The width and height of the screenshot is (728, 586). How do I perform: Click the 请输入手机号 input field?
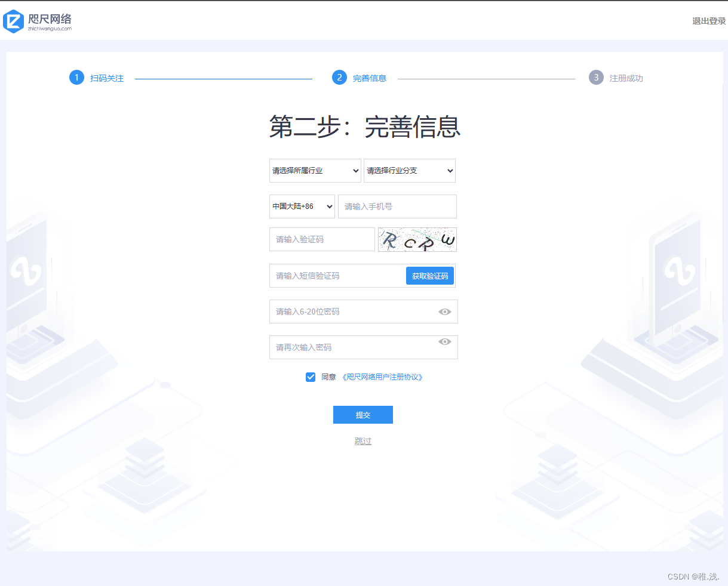coord(397,206)
